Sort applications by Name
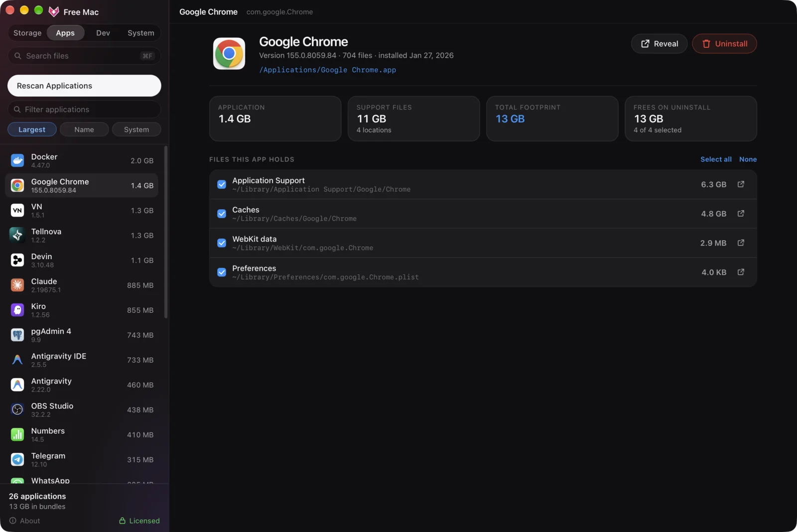Screen dimensions: 797x532 [x=84, y=130]
